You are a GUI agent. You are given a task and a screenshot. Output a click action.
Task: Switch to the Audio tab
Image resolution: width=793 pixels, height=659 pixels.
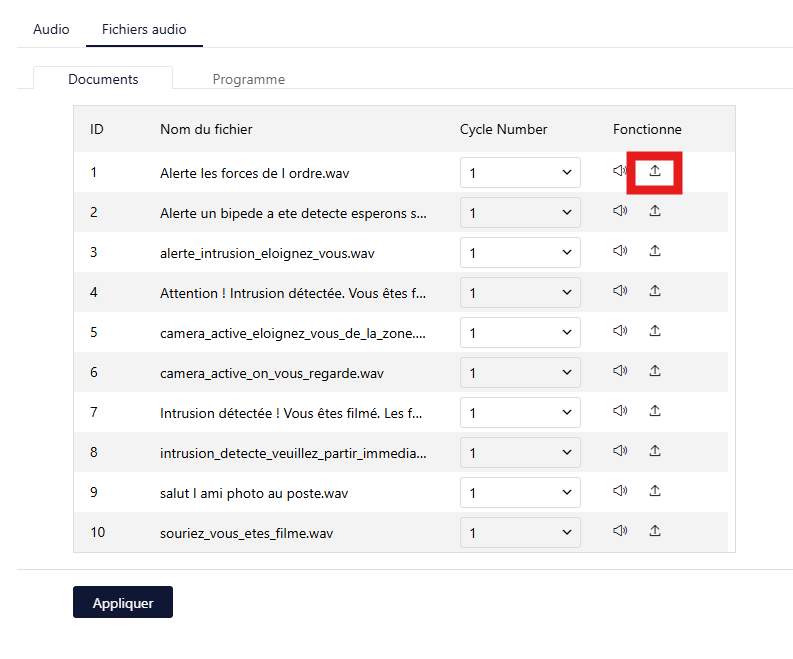[51, 29]
